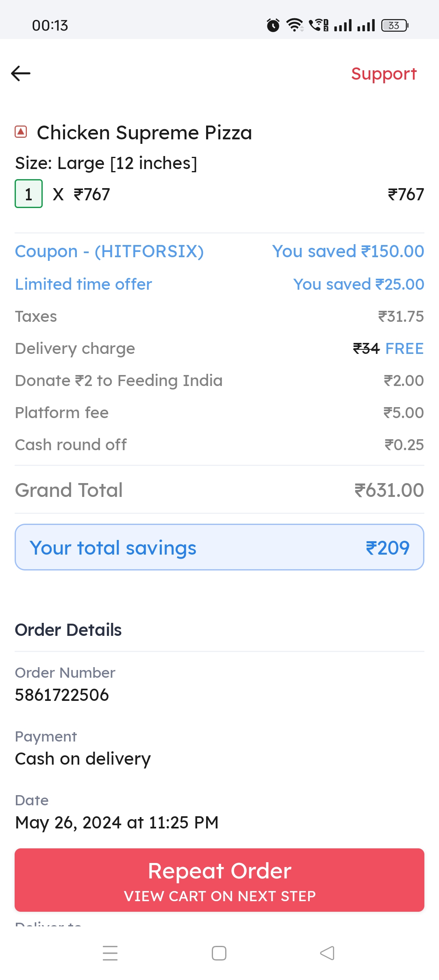Tap the Your total savings banner
This screenshot has width=439, height=980.
click(219, 547)
